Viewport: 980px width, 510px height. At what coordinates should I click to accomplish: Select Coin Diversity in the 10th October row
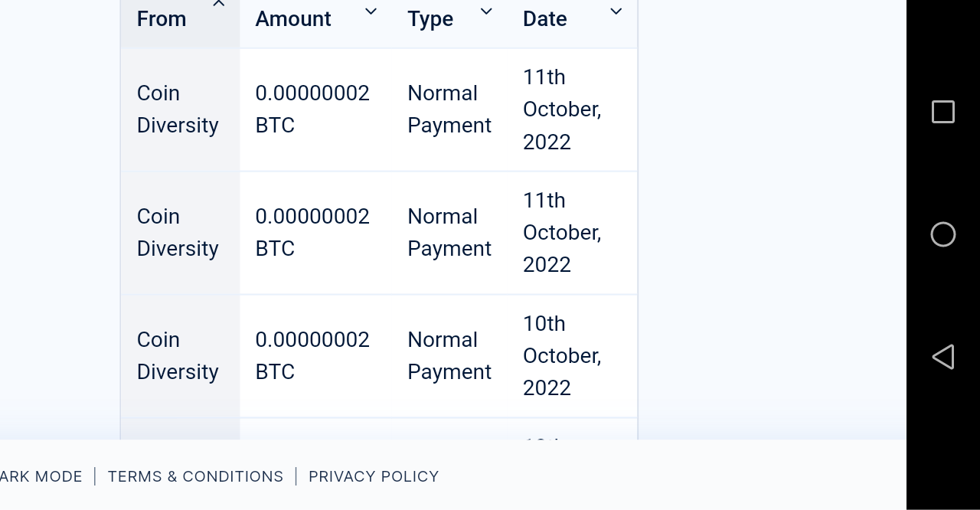point(178,356)
